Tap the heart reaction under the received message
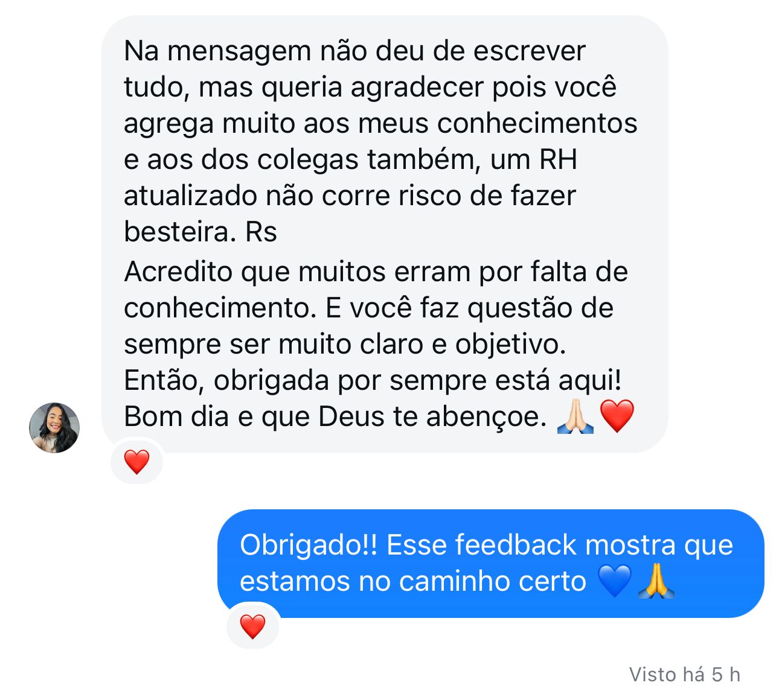Viewport: 779px width, 700px height. pos(136,462)
